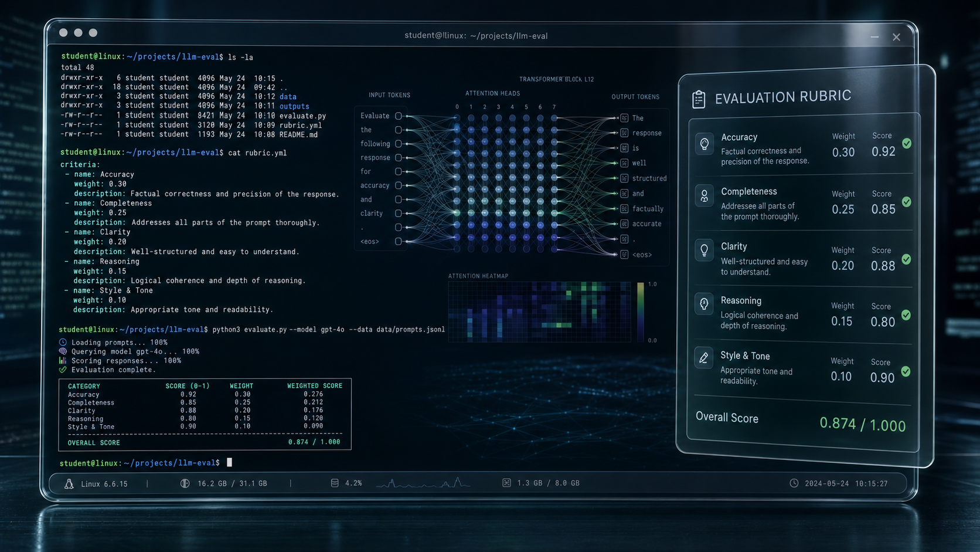The image size is (980, 552).
Task: Click the attention heatmap color scale bar
Action: (x=641, y=311)
